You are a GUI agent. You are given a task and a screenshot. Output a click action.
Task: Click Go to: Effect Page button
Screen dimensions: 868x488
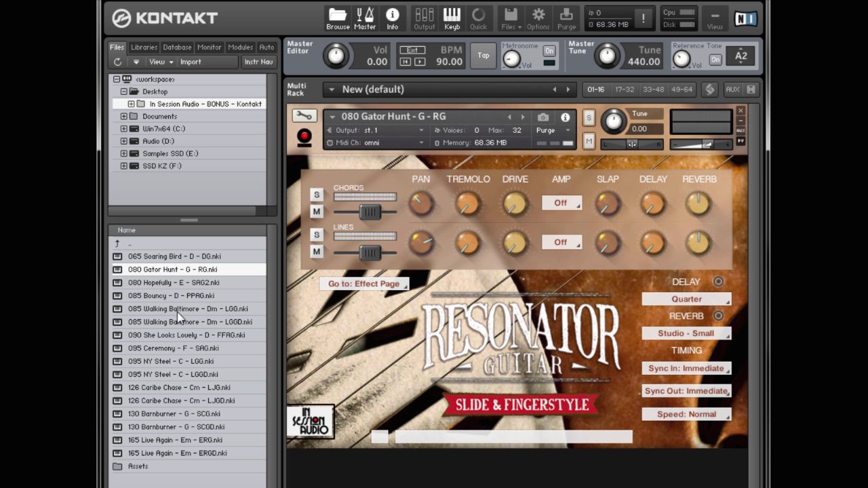click(x=364, y=284)
